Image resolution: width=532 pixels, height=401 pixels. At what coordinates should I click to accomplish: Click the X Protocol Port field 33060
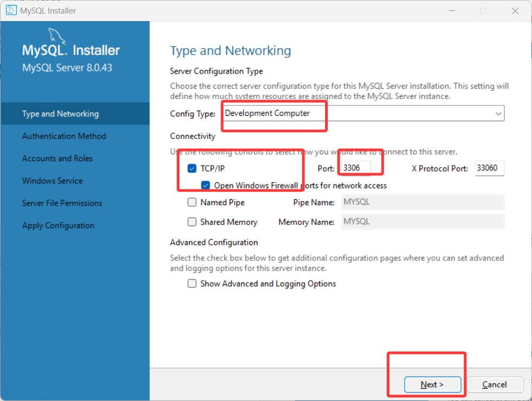tap(490, 168)
